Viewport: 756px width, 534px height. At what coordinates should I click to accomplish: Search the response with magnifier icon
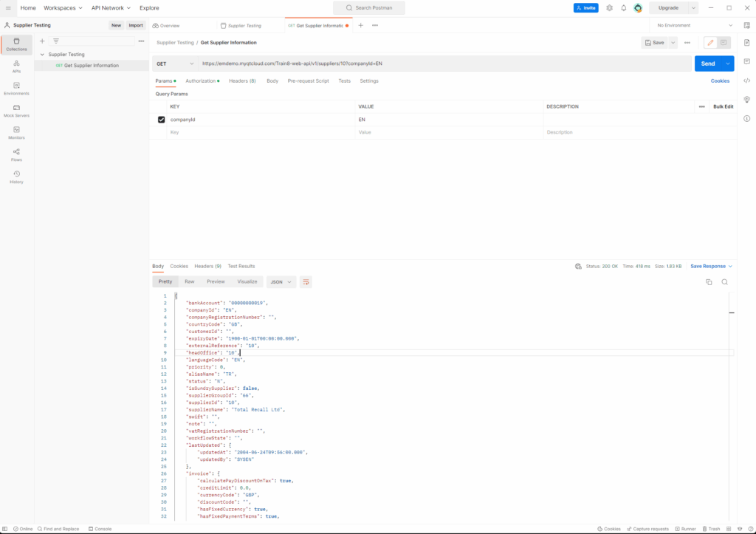pyautogui.click(x=724, y=282)
